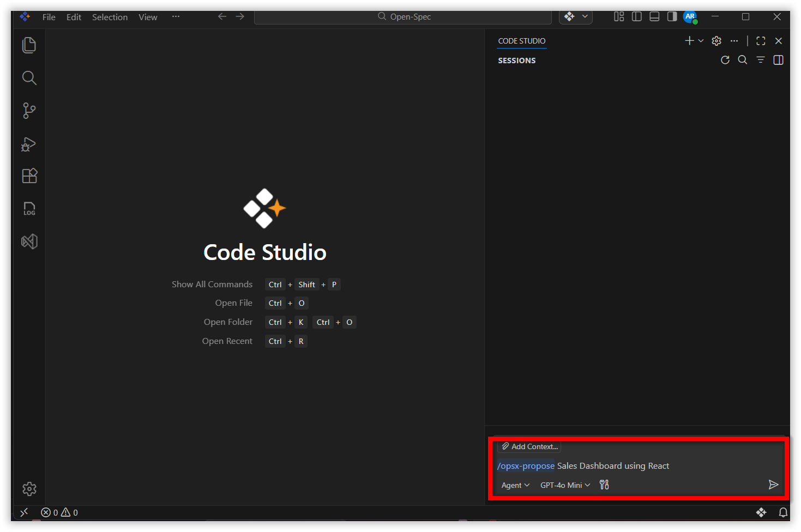This screenshot has height=532, width=801.
Task: Close the Code Studio panel
Action: pos(779,41)
